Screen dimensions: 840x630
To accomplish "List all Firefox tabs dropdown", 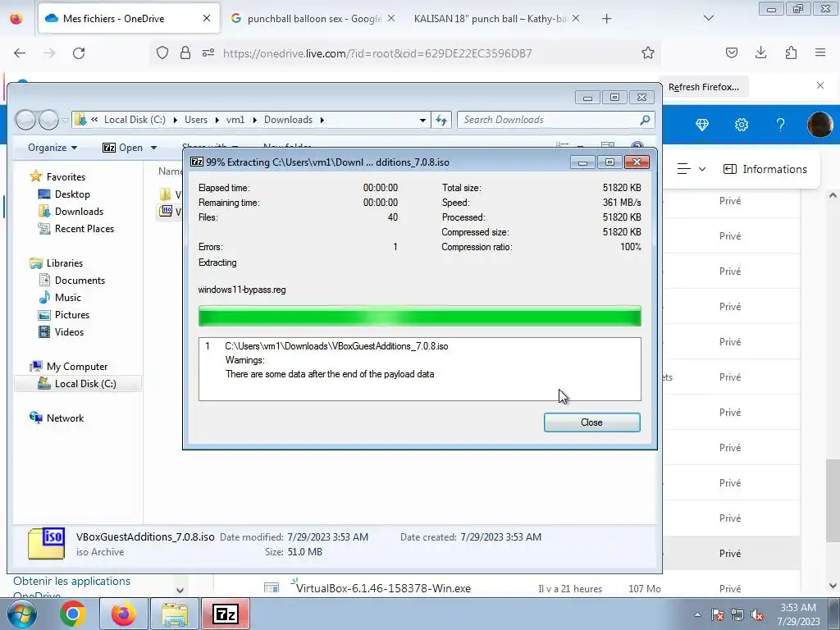I will click(708, 18).
